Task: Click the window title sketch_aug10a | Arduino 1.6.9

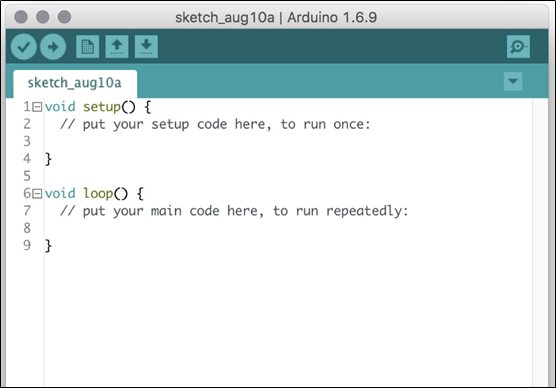Action: click(276, 17)
